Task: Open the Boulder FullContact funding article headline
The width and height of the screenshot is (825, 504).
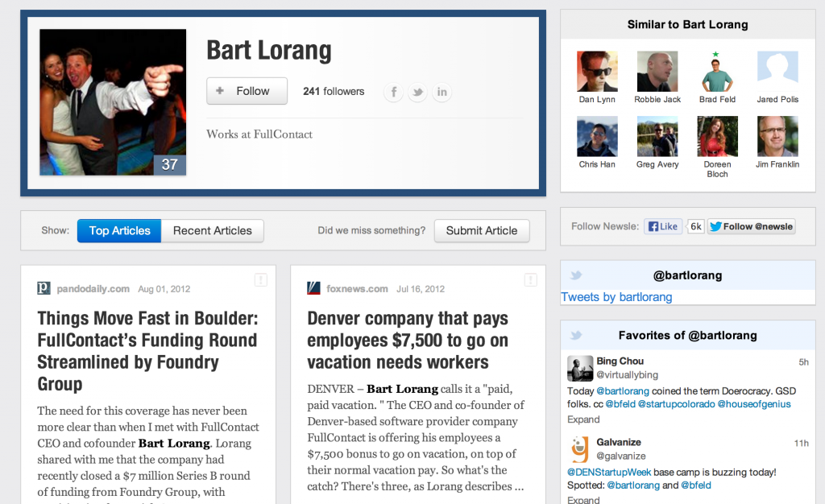Action: (x=148, y=351)
